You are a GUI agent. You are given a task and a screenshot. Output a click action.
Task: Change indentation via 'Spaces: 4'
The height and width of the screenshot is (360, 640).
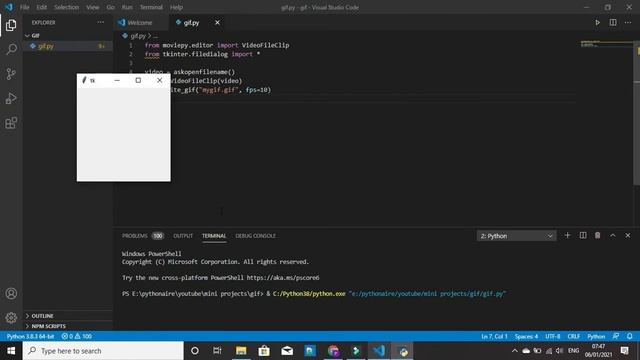pyautogui.click(x=526, y=336)
